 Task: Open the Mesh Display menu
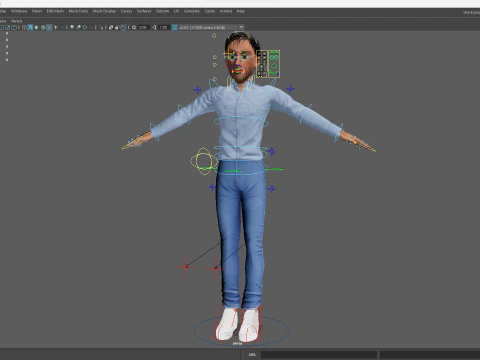tap(104, 11)
